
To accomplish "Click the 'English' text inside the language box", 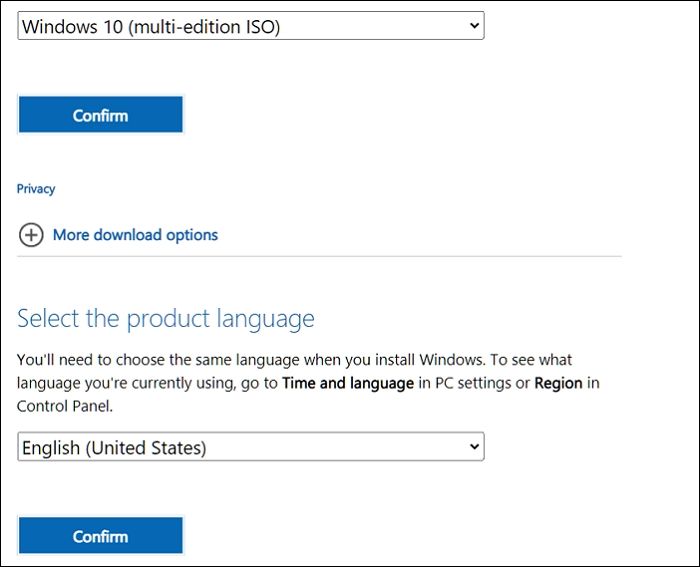I will point(50,448).
